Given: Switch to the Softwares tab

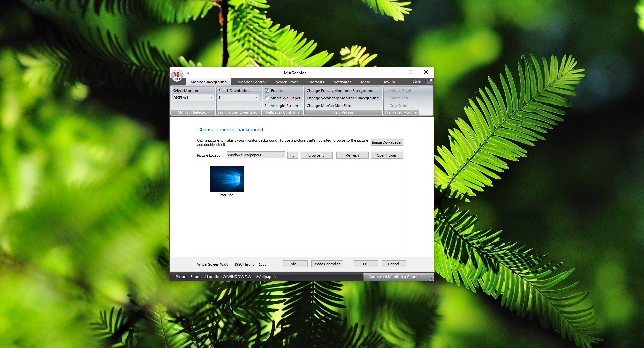Looking at the screenshot, I should coord(342,82).
